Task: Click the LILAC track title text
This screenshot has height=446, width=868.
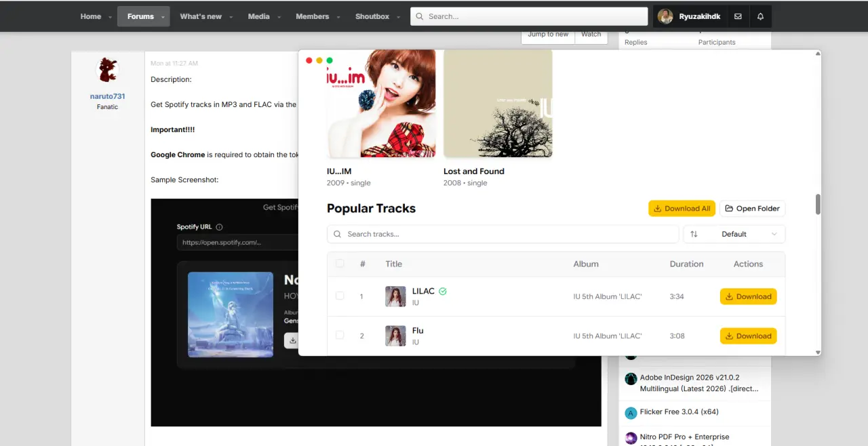Action: click(423, 291)
